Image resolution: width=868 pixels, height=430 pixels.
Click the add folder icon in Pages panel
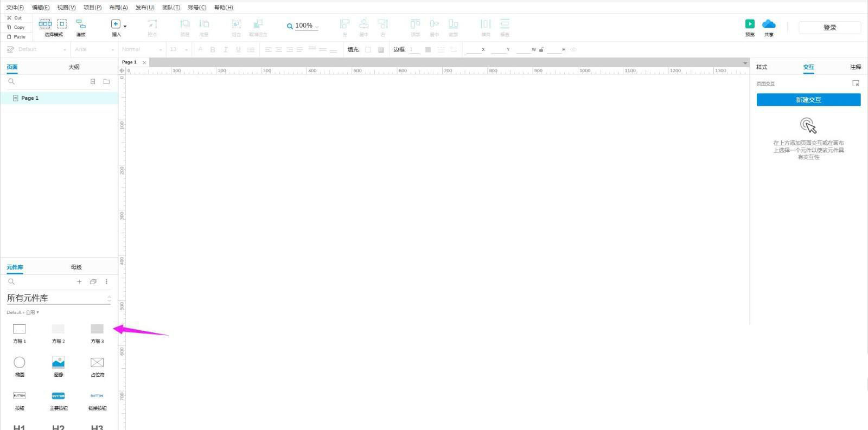pos(106,81)
